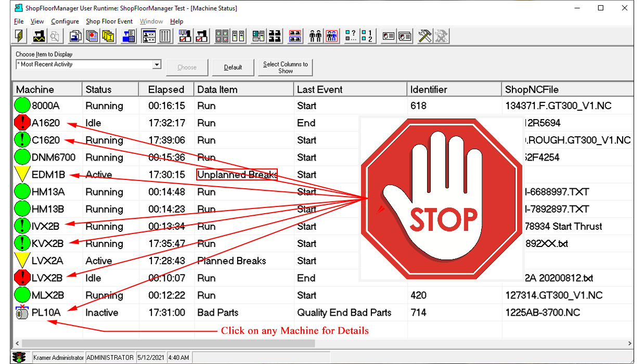Open the blue calculator machine toolbar icon
The height and width of the screenshot is (364, 644).
128,36
